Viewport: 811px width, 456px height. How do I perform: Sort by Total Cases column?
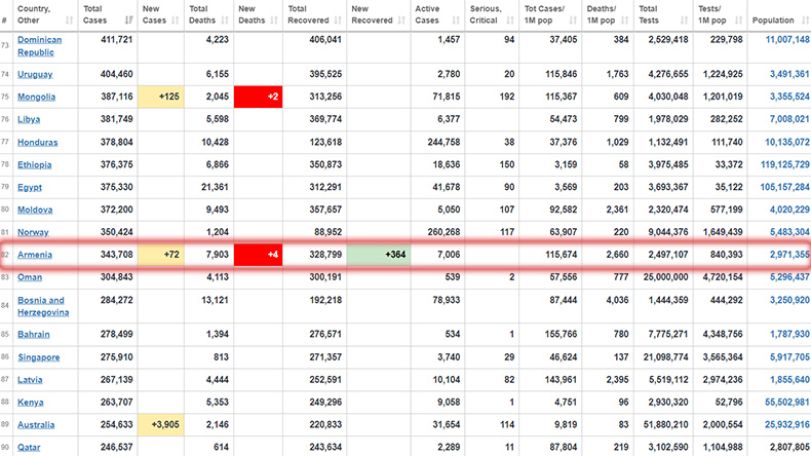click(x=108, y=15)
